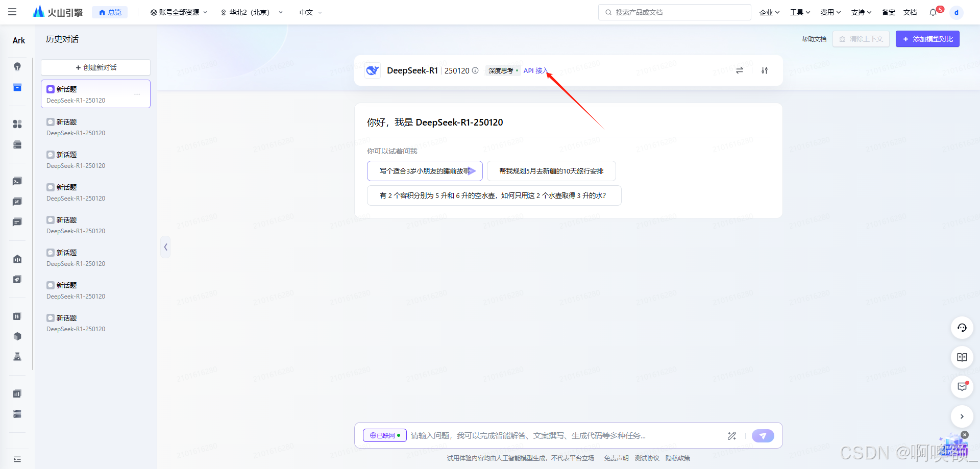Select the blue archive box sidebar icon
This screenshot has width=980, height=469.
[x=17, y=88]
